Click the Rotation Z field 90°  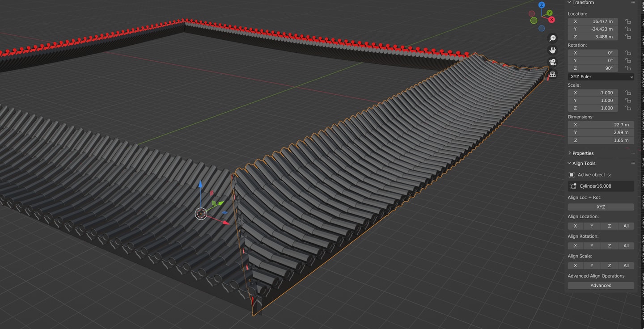click(593, 68)
